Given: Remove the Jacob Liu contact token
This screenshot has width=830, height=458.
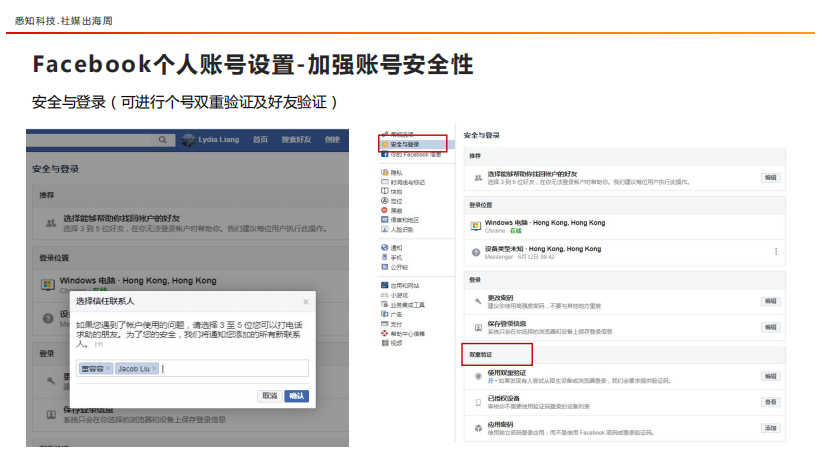Looking at the screenshot, I should 155,369.
